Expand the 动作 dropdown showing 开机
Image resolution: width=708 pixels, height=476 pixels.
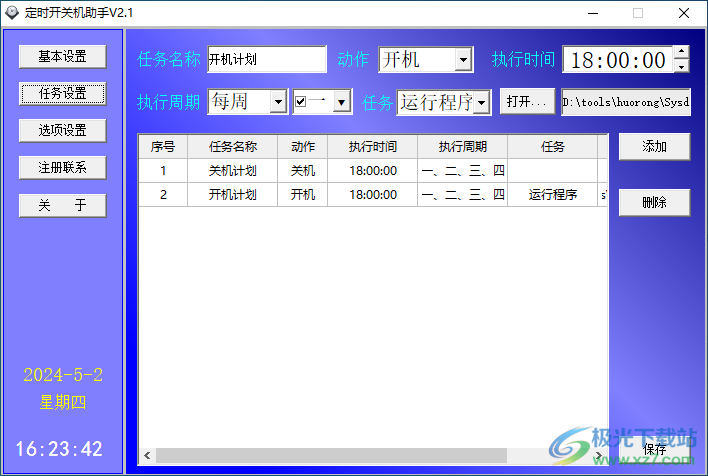(x=463, y=60)
